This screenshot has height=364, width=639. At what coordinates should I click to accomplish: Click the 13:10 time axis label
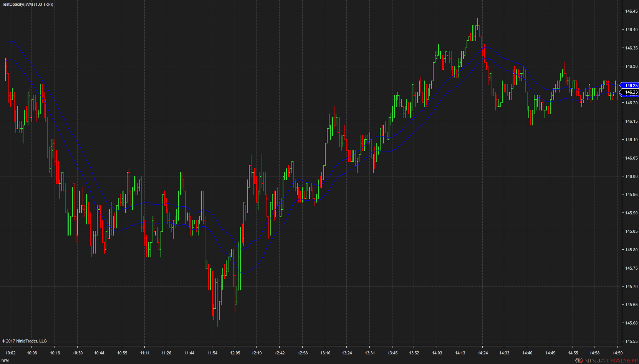[x=325, y=353]
